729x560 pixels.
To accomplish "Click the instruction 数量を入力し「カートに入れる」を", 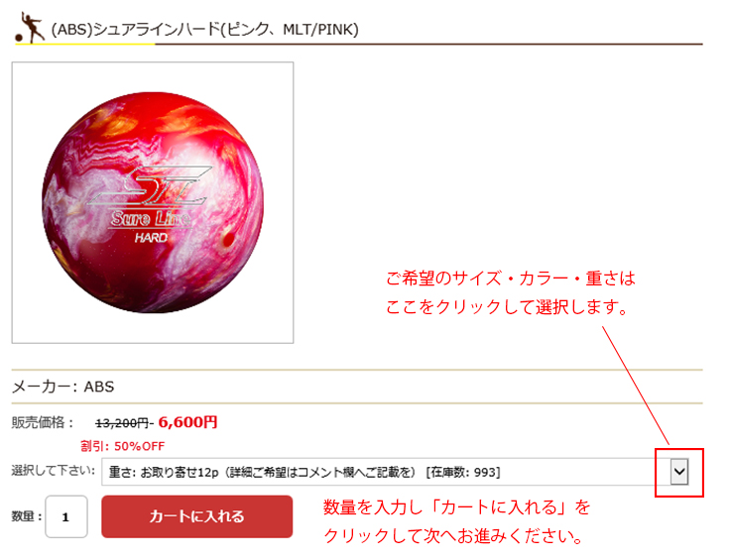I will click(x=457, y=507).
